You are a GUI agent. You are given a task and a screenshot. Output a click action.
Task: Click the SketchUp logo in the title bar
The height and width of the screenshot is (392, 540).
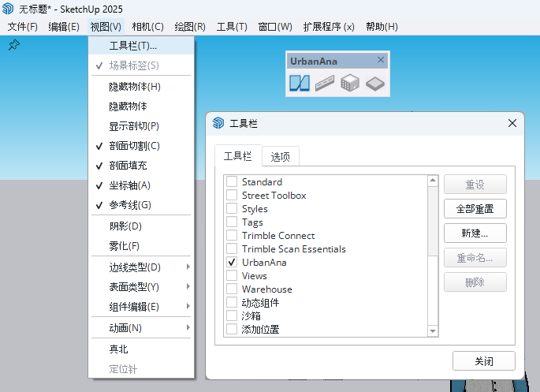pyautogui.click(x=8, y=9)
